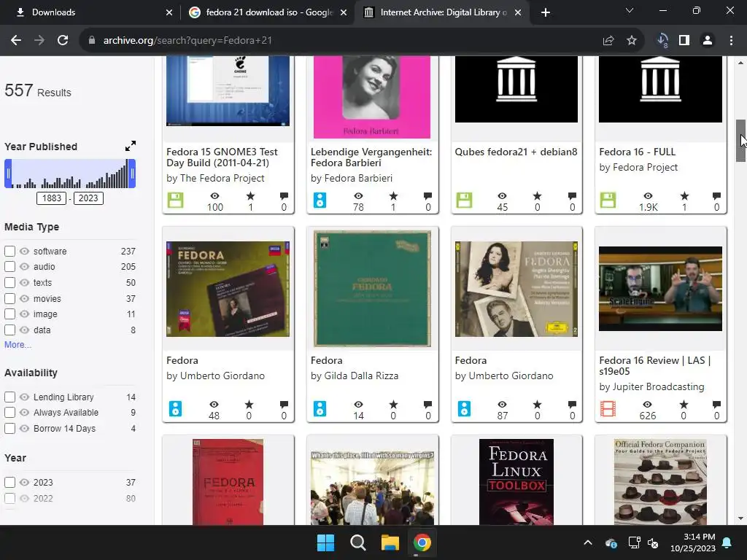The image size is (747, 560).
Task: Click favorites star on Fedora 16 - FULL card
Action: coord(684,195)
